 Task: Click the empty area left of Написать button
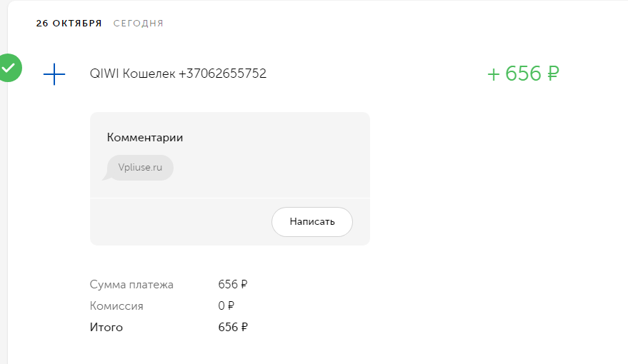[181, 221]
